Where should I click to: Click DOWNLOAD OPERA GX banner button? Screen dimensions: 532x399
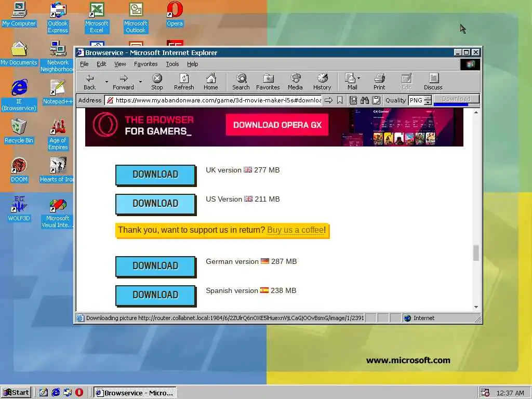point(277,125)
